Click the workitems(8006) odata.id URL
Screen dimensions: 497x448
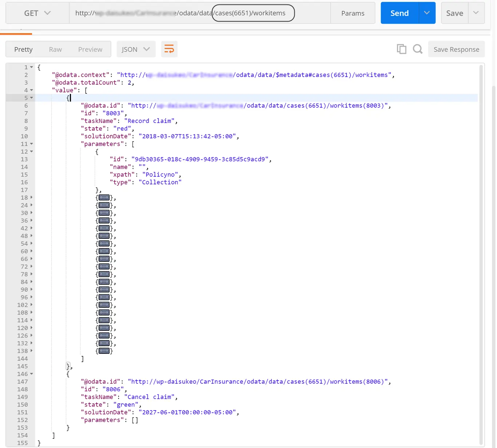(x=258, y=382)
